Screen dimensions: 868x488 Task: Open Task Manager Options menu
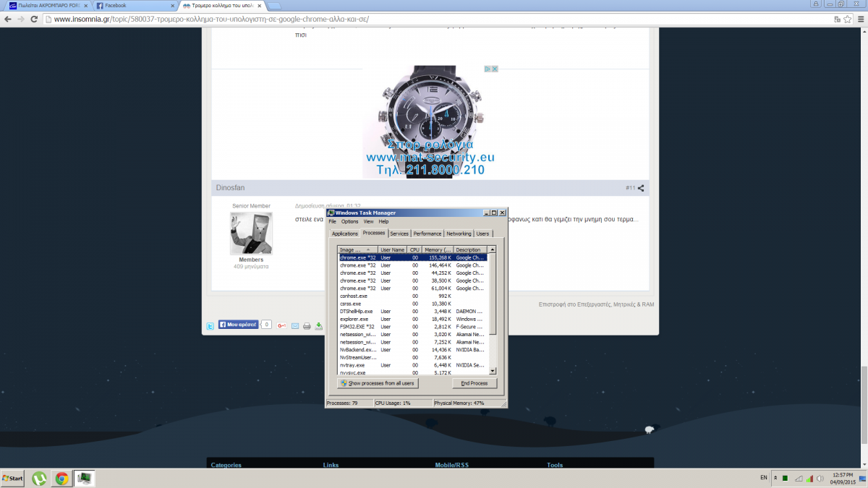click(349, 221)
